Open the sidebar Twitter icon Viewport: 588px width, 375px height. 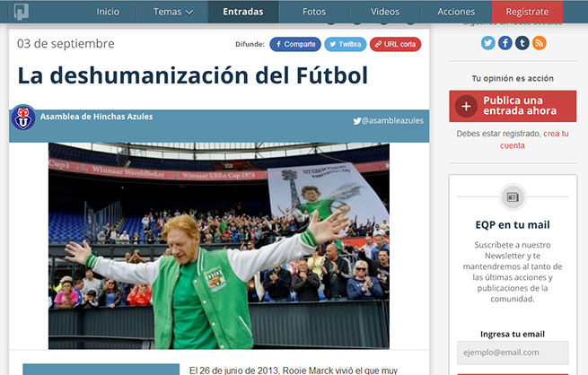point(487,43)
